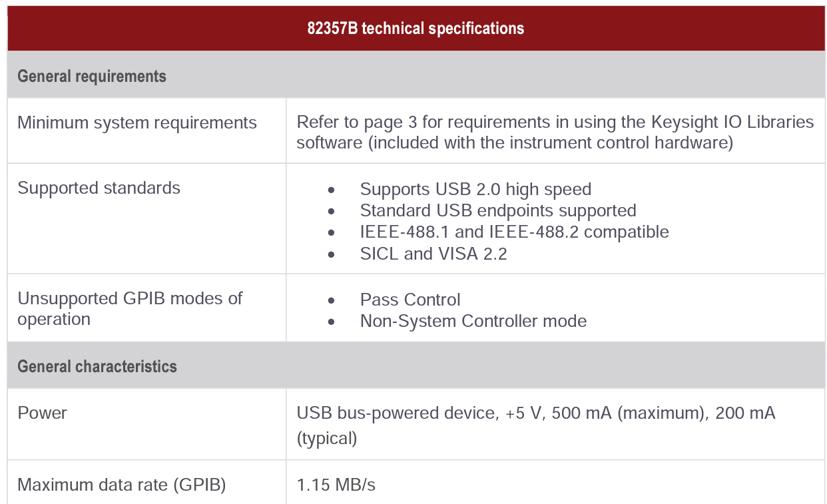The image size is (827, 504).
Task: Click the "(typical)" text in Power row
Action: [x=327, y=439]
